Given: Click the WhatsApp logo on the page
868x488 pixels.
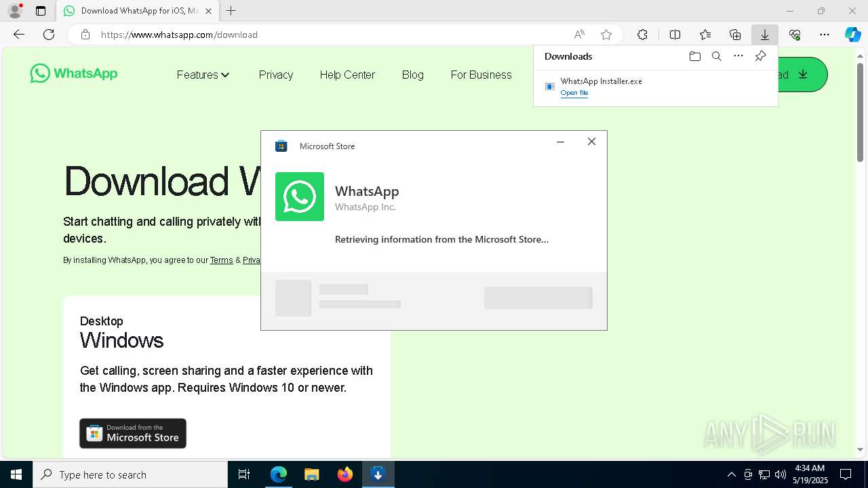Looking at the screenshot, I should tap(74, 73).
